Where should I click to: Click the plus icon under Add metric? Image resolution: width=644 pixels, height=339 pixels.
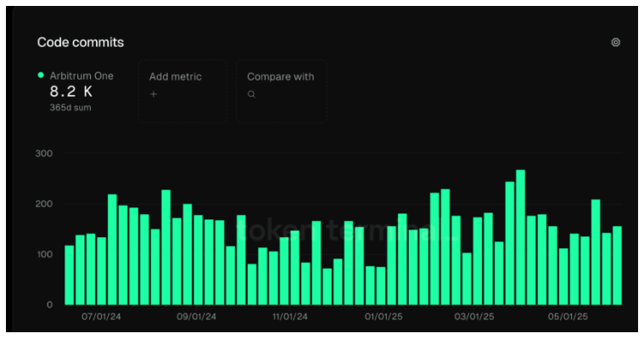coord(154,94)
